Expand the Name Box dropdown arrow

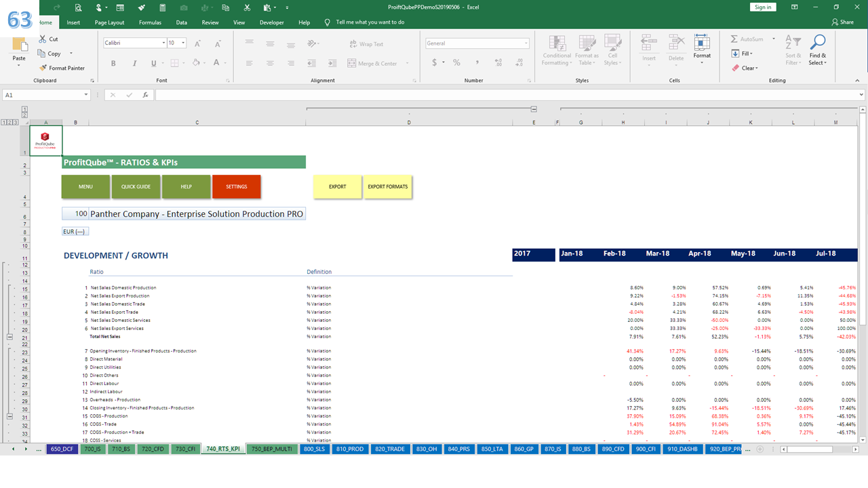click(x=86, y=96)
